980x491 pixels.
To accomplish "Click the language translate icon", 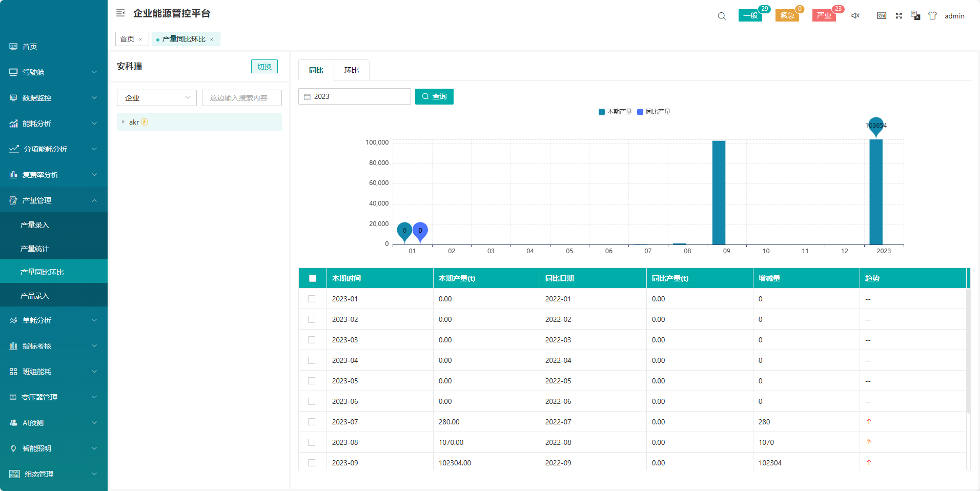I will [915, 16].
